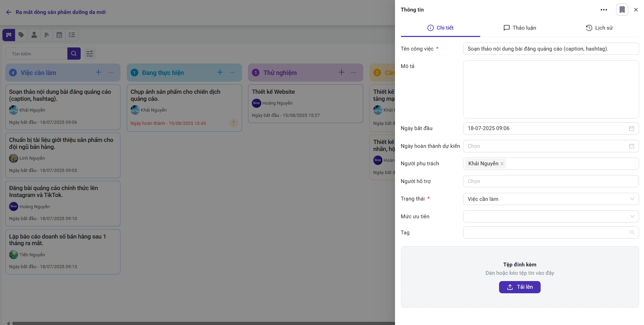Click the Người hỗ trợ select field
Viewport: 644px width, 325px height.
[550, 181]
